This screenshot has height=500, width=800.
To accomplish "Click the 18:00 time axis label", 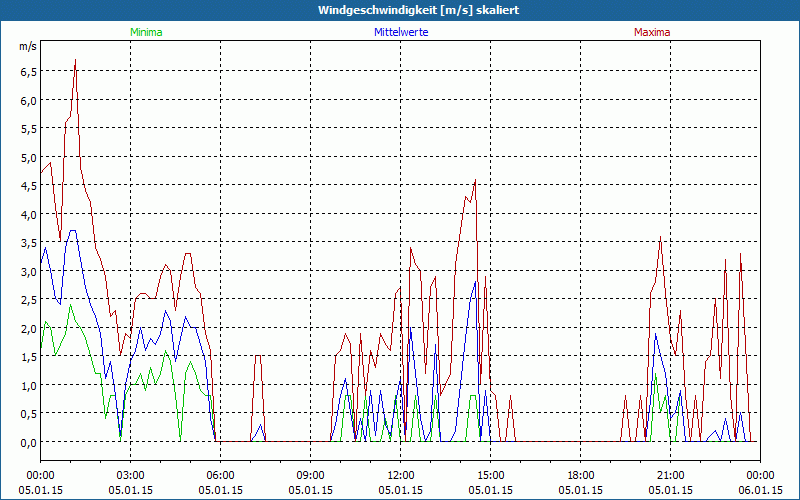I will (581, 476).
